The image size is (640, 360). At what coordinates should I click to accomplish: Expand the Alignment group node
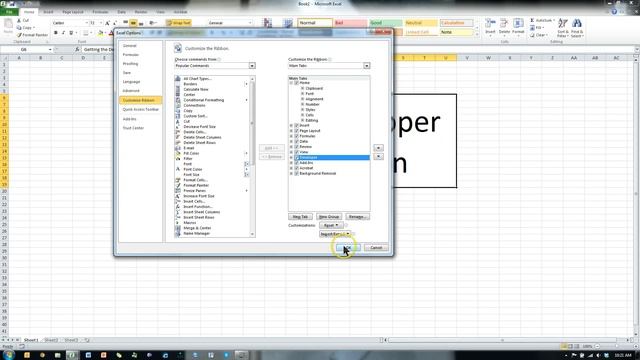click(302, 99)
